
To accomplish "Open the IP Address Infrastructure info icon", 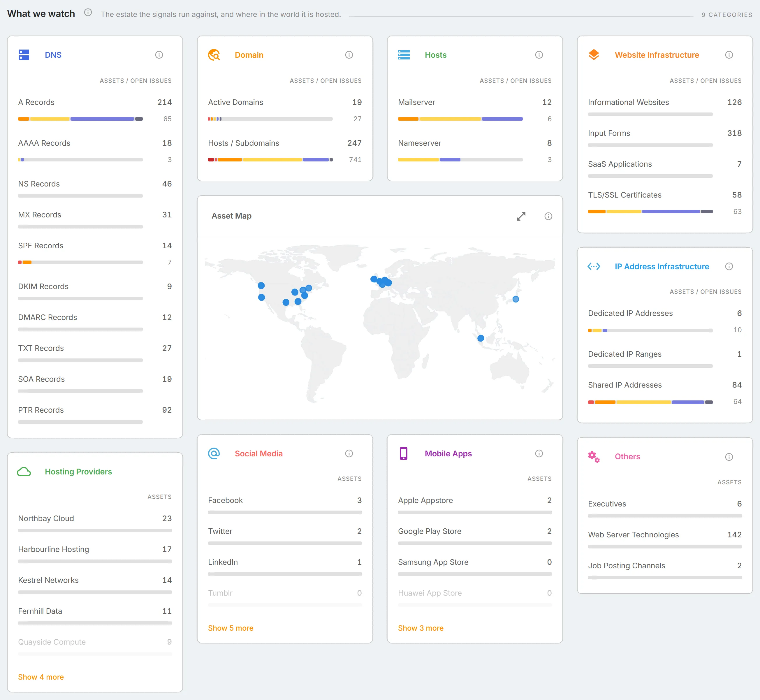I will point(729,267).
